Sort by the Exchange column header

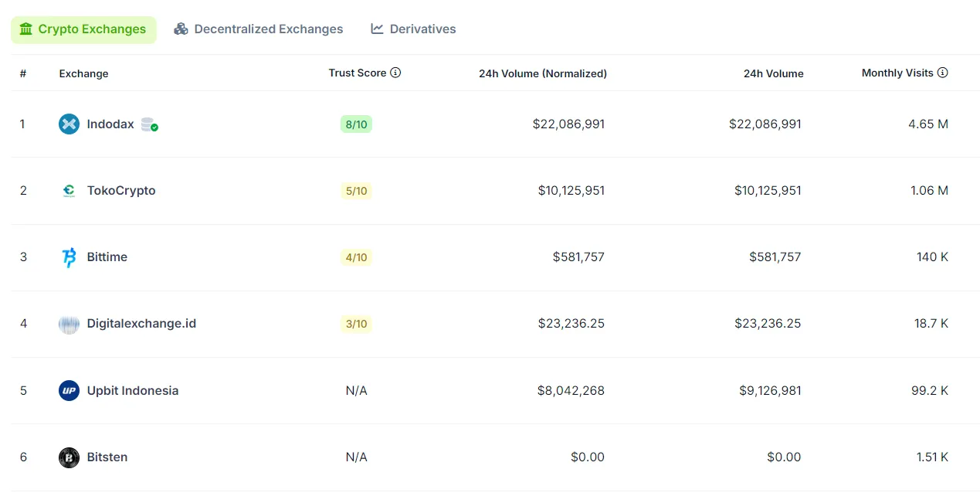pos(83,73)
